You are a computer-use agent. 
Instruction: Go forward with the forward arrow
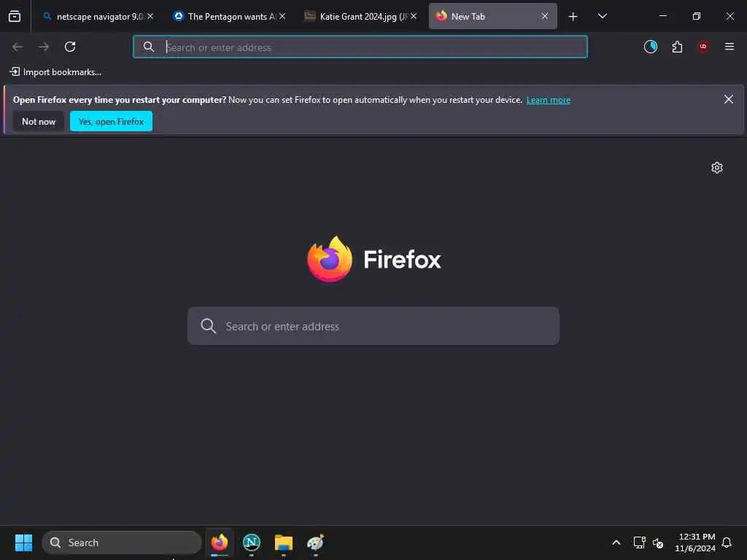coord(44,47)
